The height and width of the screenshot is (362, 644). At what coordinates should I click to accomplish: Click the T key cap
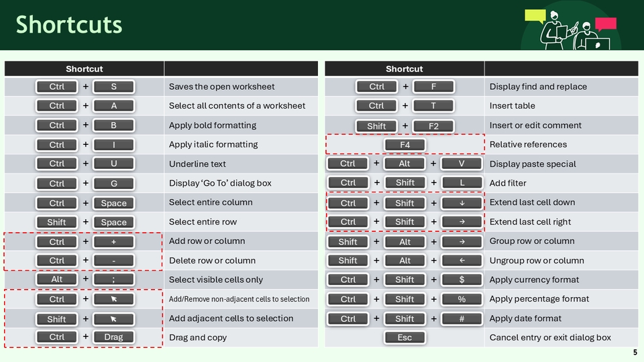pyautogui.click(x=434, y=105)
